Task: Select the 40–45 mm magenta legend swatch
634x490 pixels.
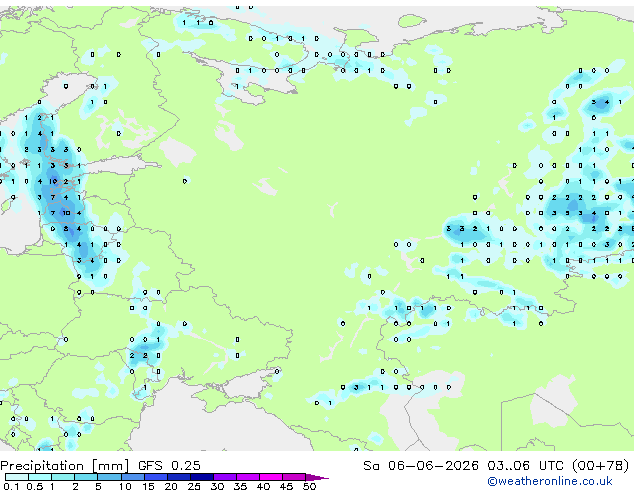Action: click(271, 477)
